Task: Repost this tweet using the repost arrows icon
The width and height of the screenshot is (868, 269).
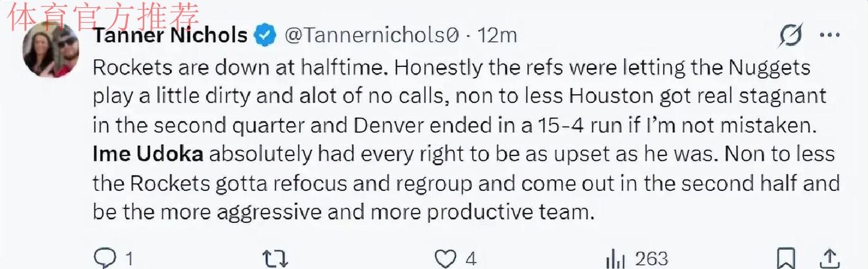Action: click(x=275, y=258)
